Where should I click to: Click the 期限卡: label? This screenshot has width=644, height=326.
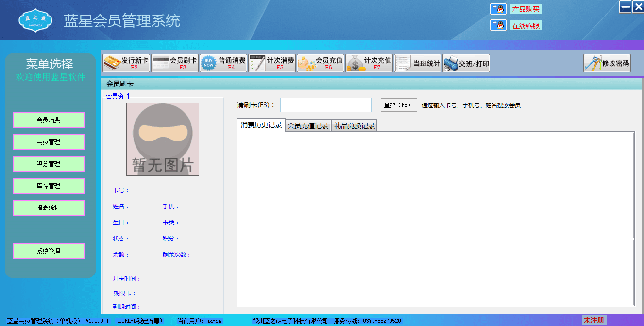(125, 293)
